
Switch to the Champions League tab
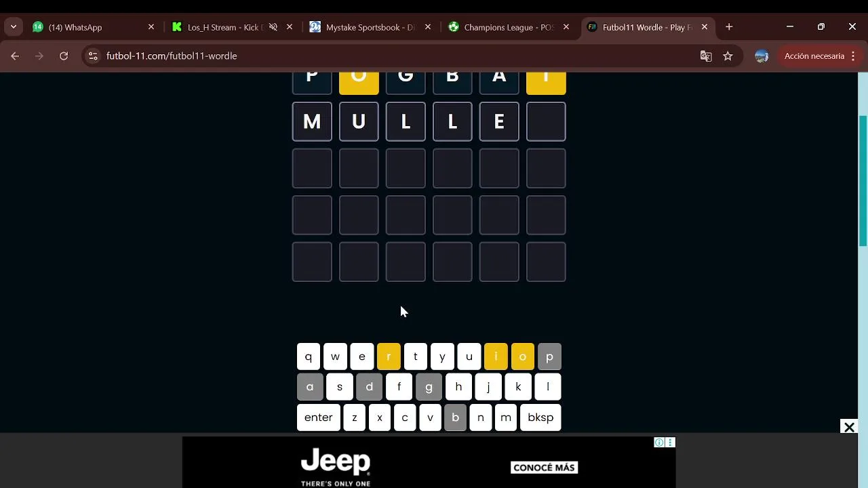(x=509, y=27)
